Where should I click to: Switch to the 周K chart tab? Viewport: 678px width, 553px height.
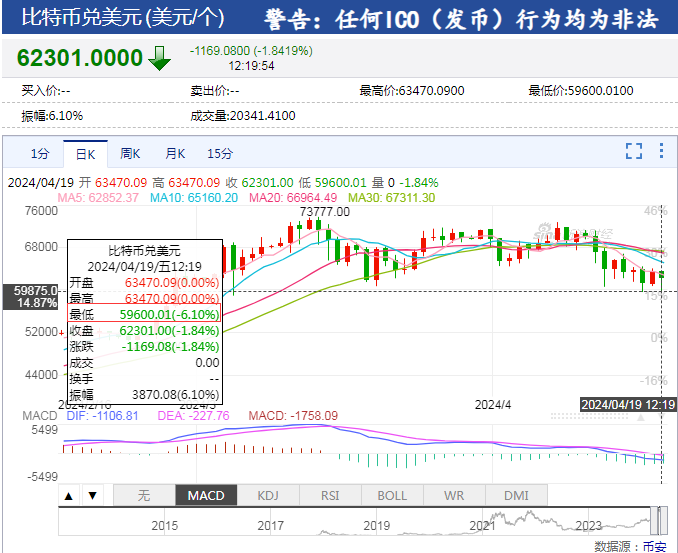click(x=130, y=153)
